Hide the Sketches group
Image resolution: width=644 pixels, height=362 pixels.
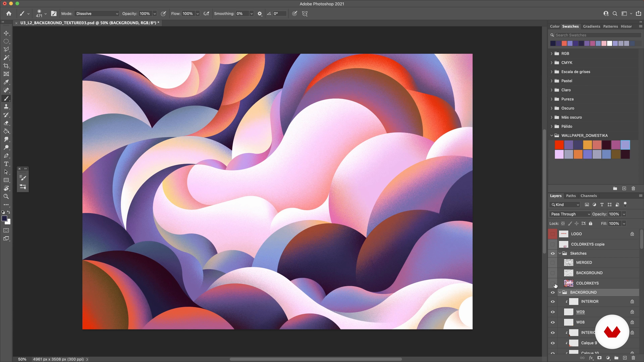(x=552, y=253)
